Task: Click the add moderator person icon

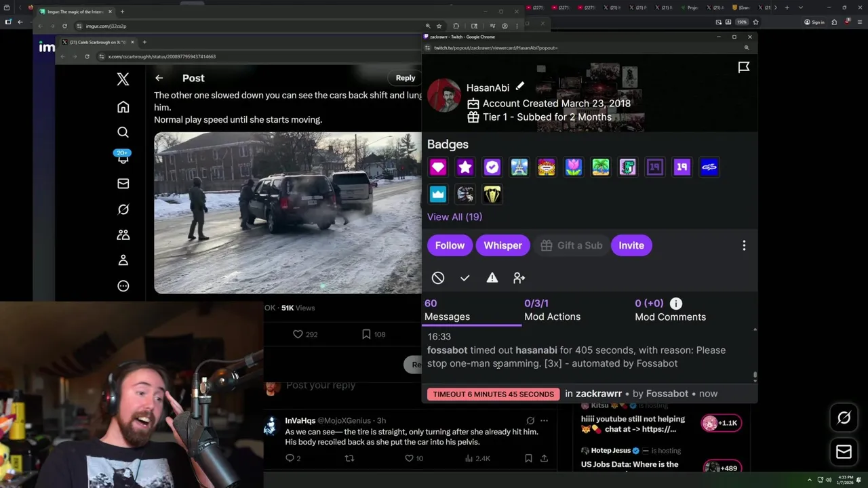Action: (x=519, y=278)
